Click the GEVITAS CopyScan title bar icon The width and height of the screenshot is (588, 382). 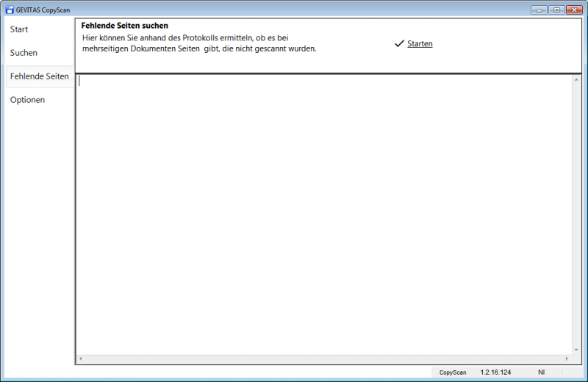pyautogui.click(x=10, y=10)
